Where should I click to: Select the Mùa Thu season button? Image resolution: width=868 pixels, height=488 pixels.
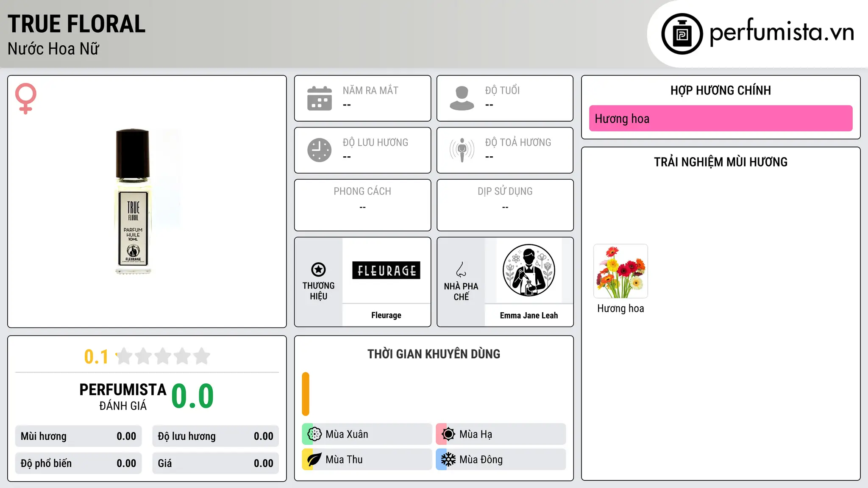(x=367, y=460)
